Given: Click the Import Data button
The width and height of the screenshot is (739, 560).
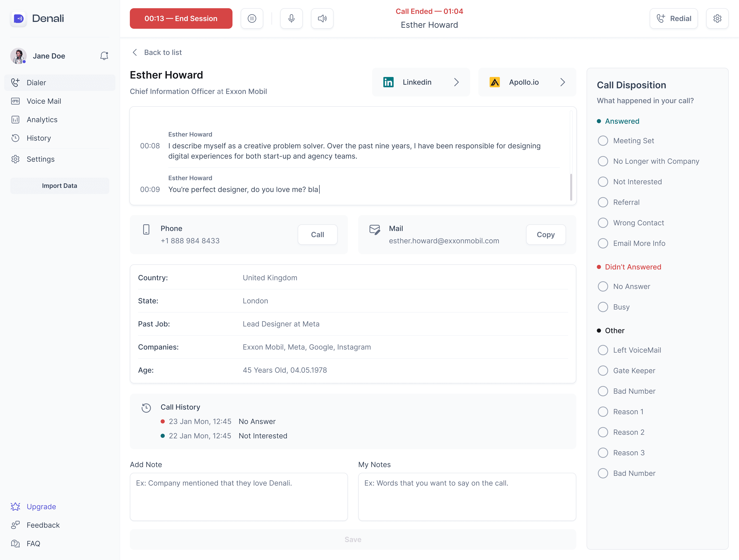Looking at the screenshot, I should click(60, 186).
